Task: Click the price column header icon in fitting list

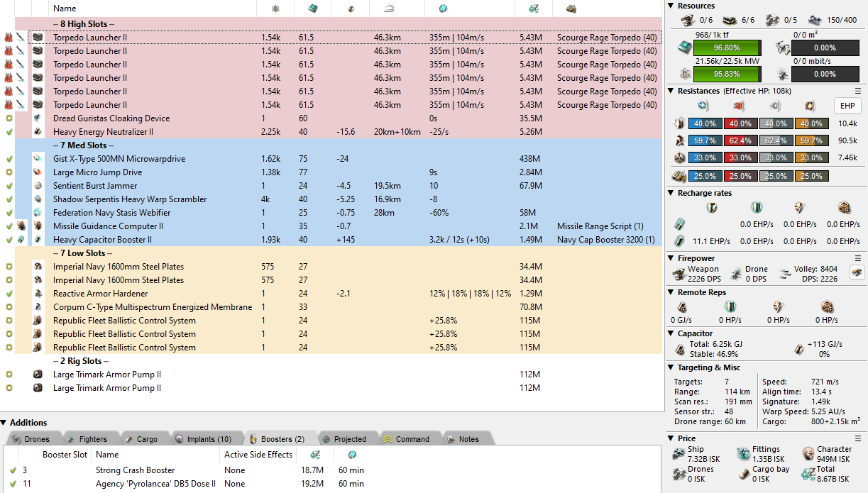Action: [528, 9]
